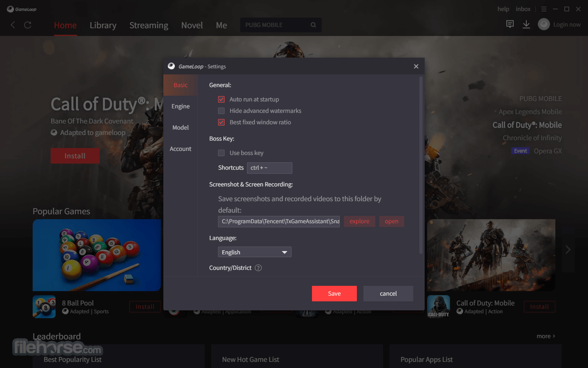
Task: Select Chronicle of Infinity in the banner list
Action: tap(532, 138)
